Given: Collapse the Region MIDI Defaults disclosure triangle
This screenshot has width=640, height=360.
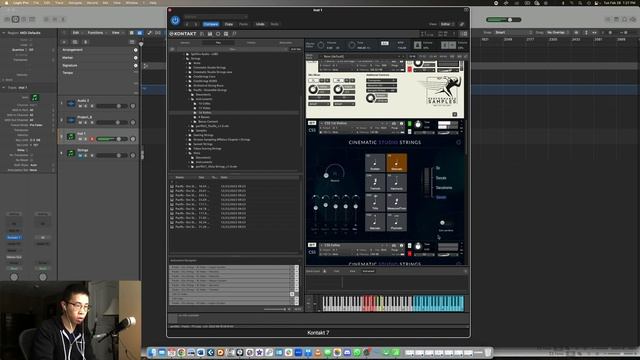Looking at the screenshot, I should (4, 33).
